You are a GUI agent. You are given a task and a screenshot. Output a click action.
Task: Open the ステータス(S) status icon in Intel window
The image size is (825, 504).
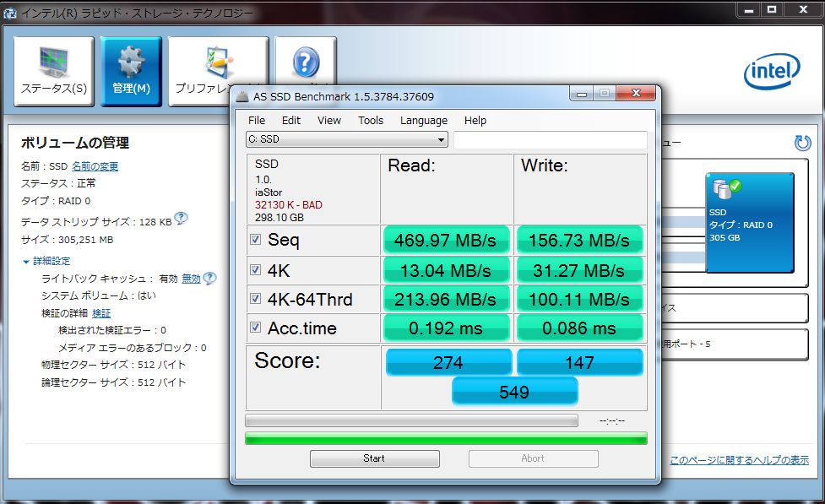pos(54,72)
